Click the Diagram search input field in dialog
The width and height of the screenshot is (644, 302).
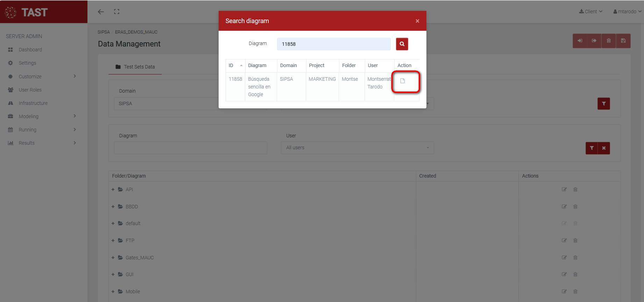(333, 44)
